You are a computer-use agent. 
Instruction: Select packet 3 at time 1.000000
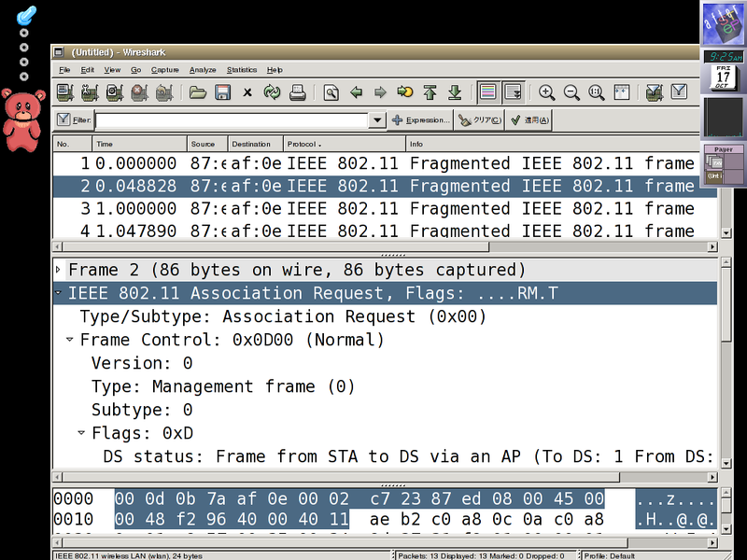tap(385, 208)
